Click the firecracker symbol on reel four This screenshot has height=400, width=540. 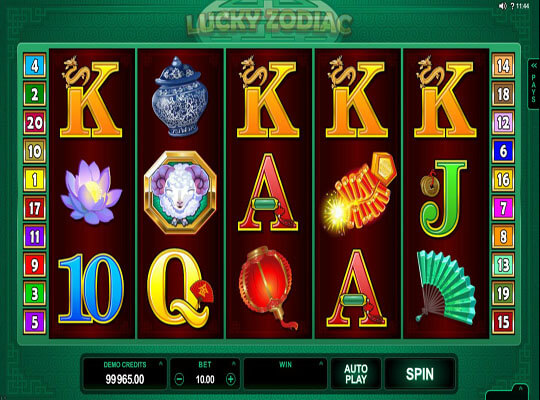(x=359, y=193)
